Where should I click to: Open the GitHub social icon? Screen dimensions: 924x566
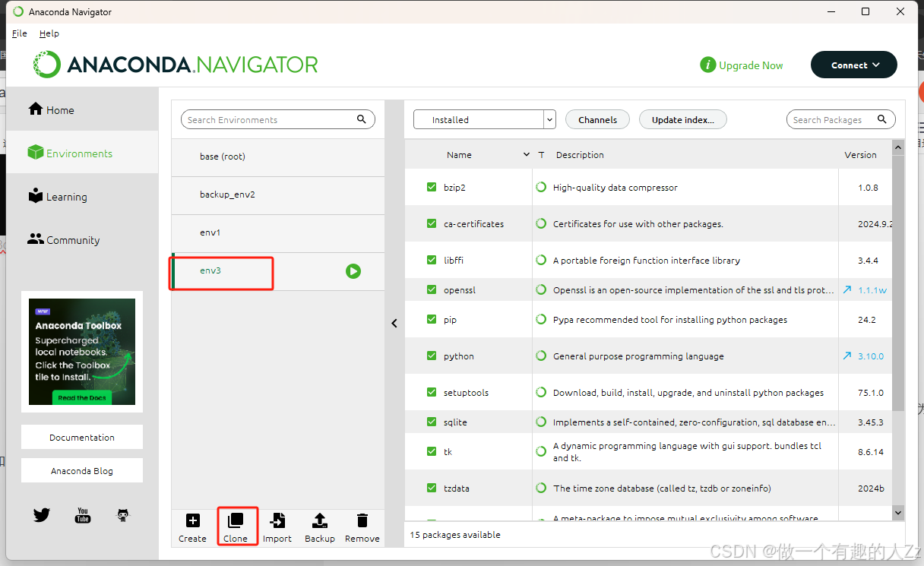[123, 515]
